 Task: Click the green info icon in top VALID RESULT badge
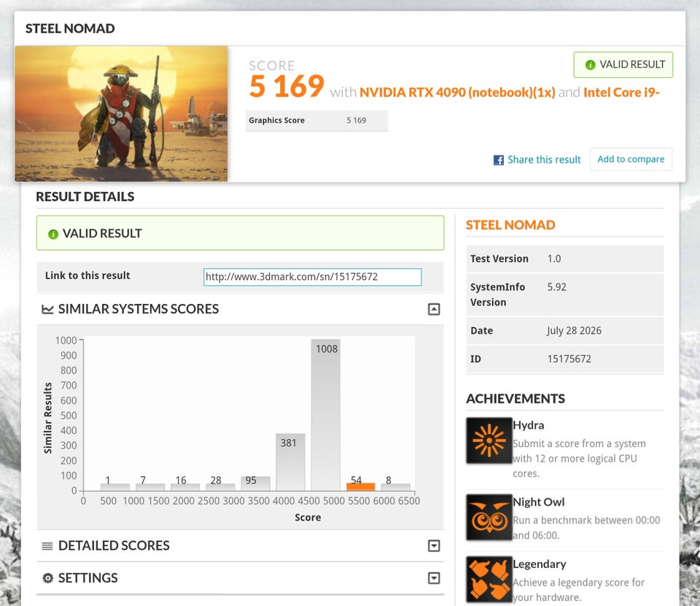click(590, 65)
